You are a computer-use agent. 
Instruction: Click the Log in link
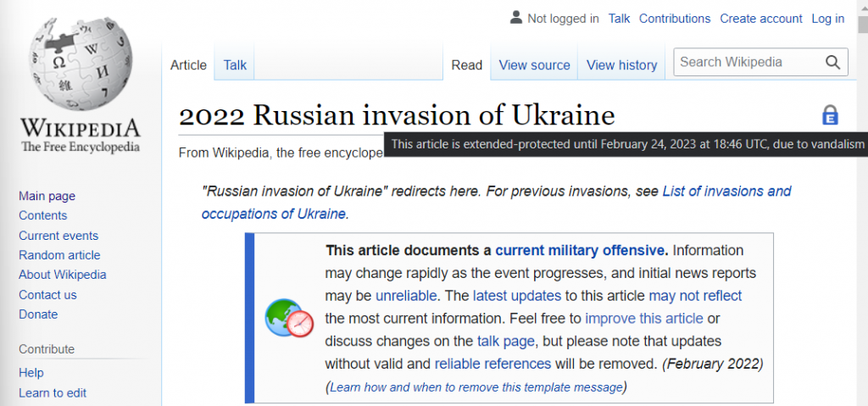(x=827, y=19)
